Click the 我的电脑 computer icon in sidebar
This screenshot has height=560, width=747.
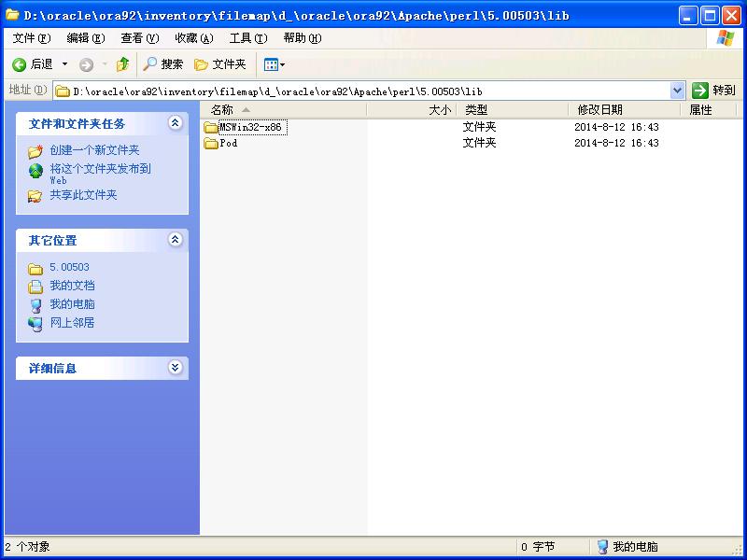[x=35, y=306]
